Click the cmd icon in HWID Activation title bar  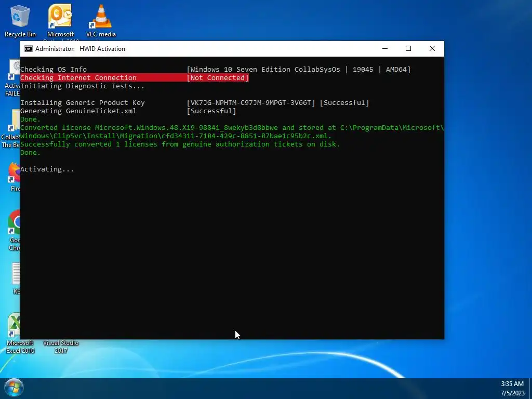[x=29, y=48]
